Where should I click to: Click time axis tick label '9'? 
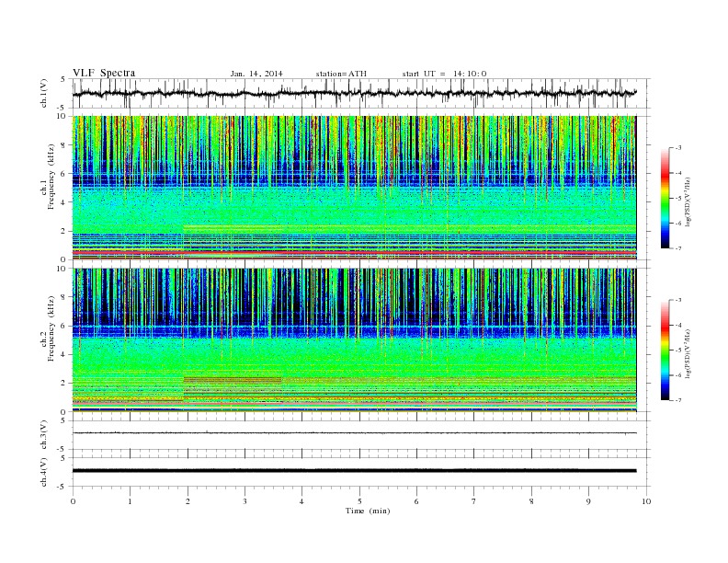tap(588, 501)
